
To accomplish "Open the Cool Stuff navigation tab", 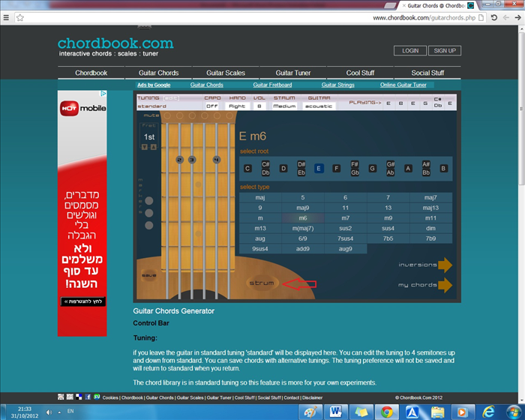I will click(360, 73).
